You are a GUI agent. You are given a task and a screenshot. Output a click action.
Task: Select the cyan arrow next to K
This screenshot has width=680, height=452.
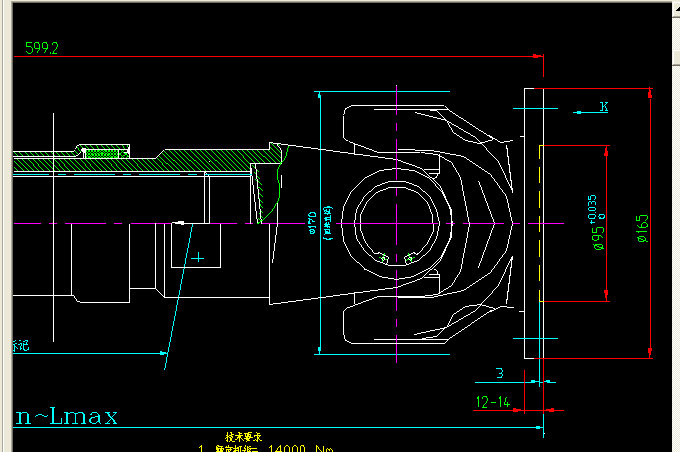(x=582, y=113)
